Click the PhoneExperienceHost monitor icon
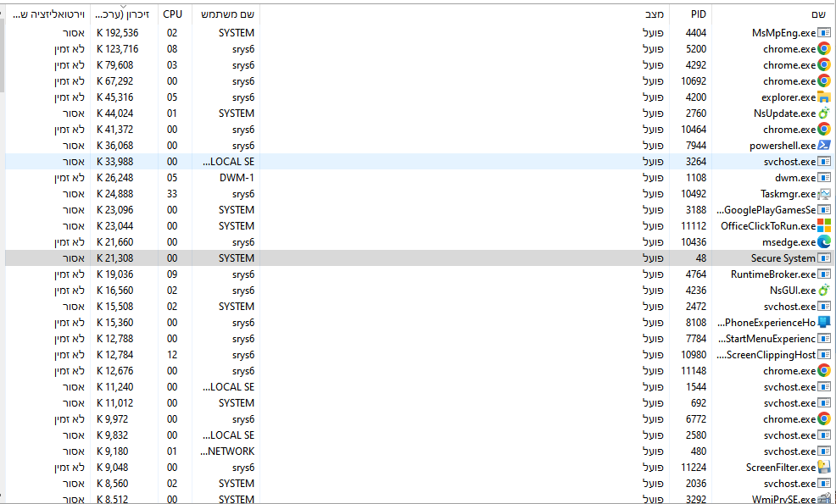Image resolution: width=836 pixels, height=504 pixels. click(823, 323)
